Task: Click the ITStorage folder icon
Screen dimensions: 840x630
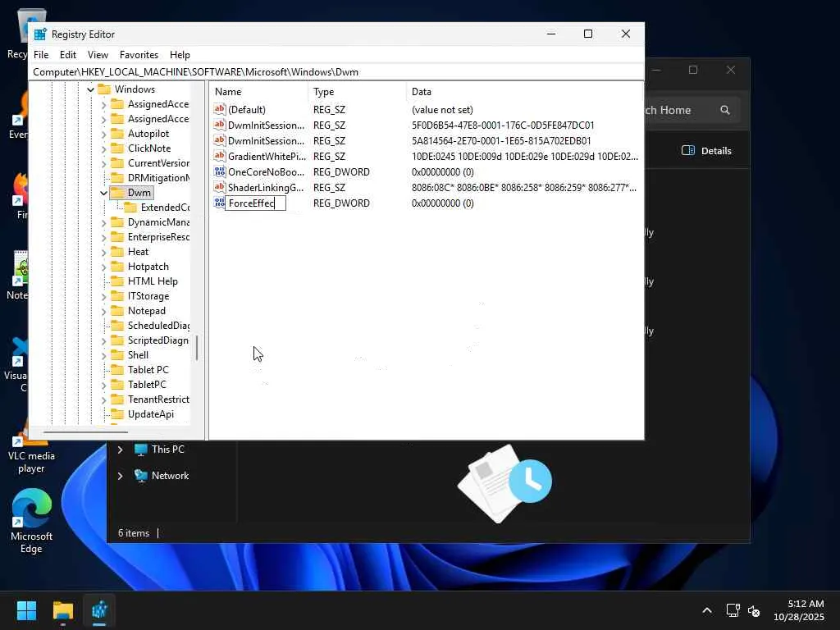Action: (116, 295)
